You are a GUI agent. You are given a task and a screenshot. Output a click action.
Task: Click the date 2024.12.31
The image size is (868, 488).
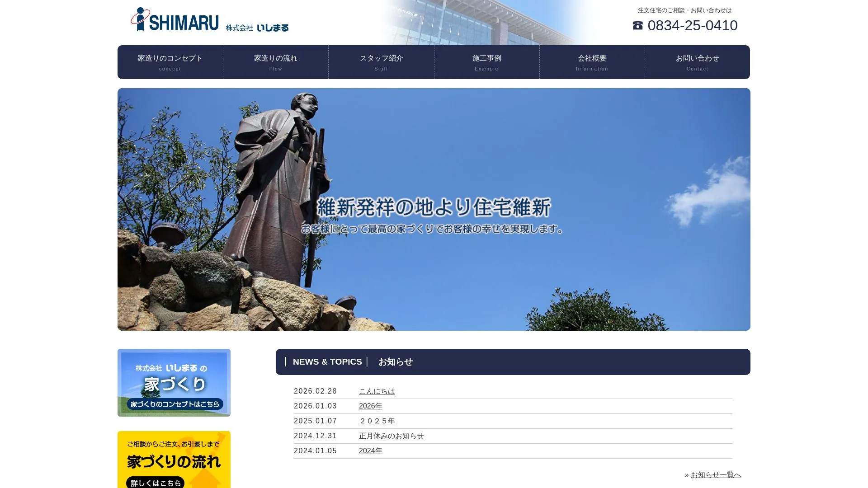click(316, 436)
